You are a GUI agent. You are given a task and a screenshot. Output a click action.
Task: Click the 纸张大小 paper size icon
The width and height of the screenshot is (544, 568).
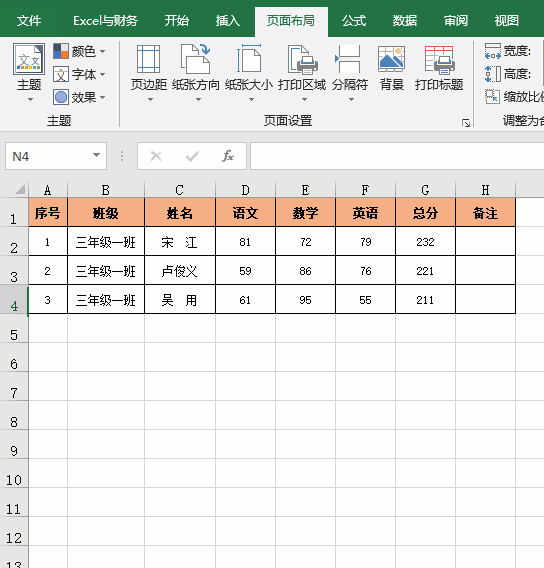249,59
